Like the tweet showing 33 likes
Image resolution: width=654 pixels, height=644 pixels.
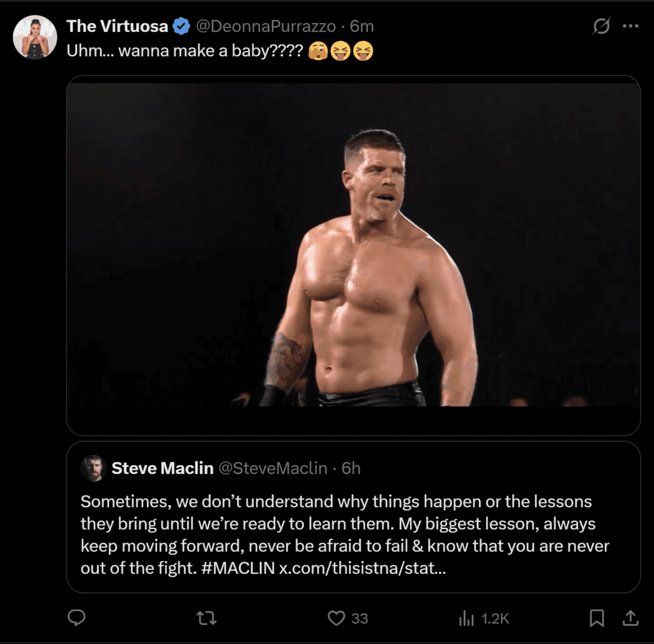coord(335,618)
